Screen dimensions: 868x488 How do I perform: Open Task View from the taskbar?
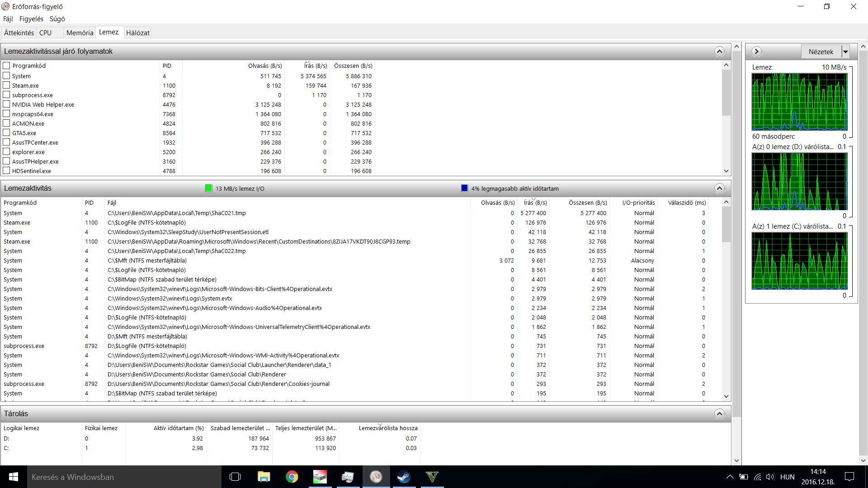tap(235, 477)
